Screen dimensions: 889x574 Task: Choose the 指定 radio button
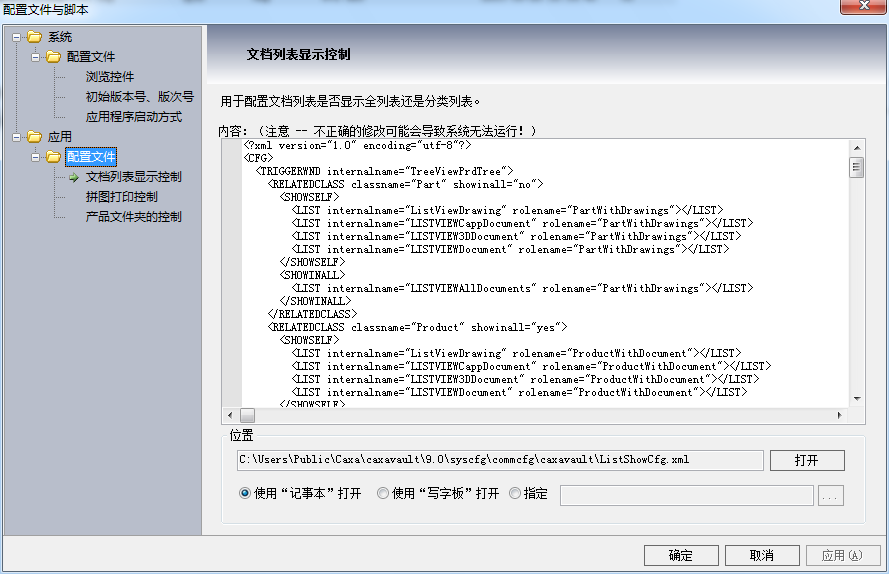pos(515,493)
